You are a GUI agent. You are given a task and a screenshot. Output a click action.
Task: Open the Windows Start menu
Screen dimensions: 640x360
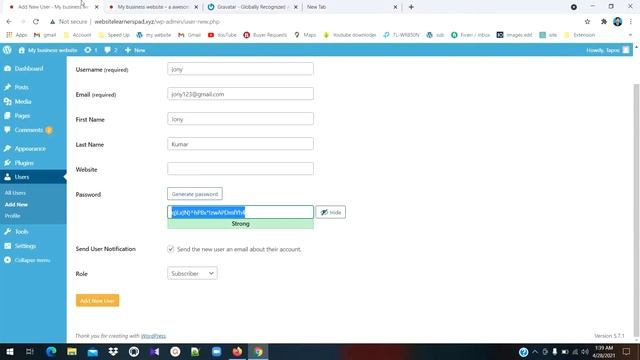9,351
